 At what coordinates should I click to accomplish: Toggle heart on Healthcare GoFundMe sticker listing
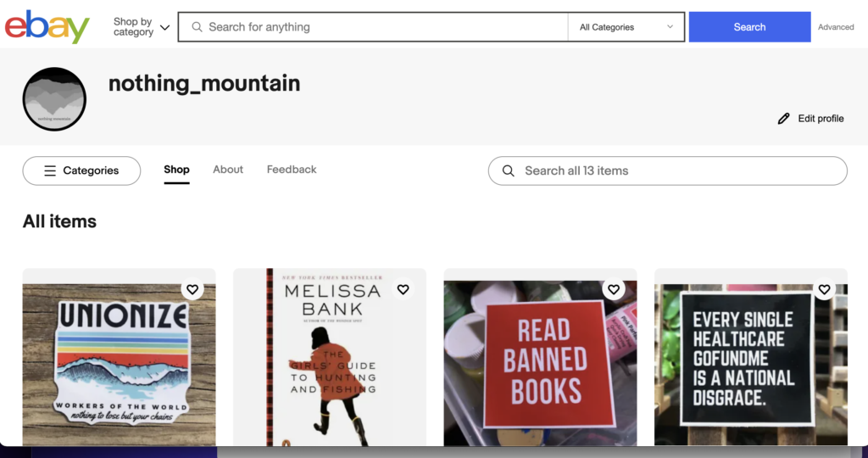pos(824,289)
